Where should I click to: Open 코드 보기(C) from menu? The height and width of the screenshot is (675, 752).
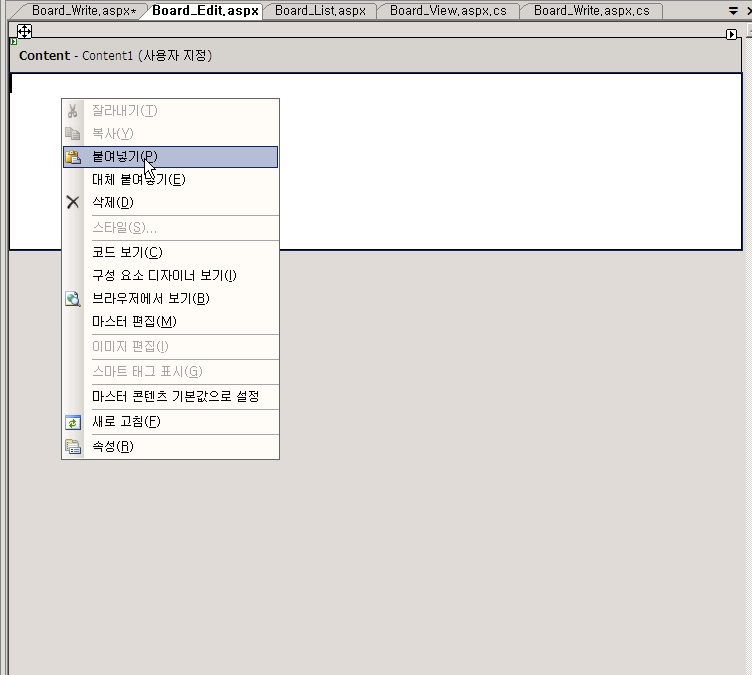tap(170, 252)
